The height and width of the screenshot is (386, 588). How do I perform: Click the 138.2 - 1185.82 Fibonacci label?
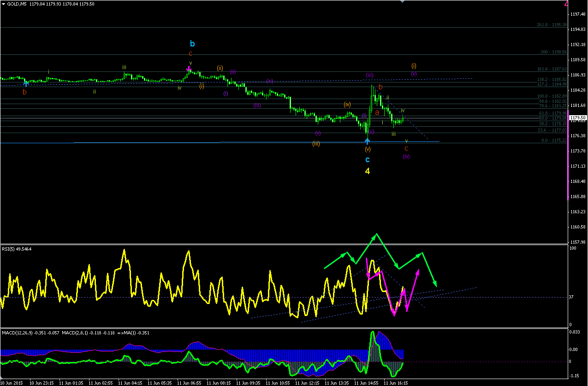pyautogui.click(x=552, y=80)
